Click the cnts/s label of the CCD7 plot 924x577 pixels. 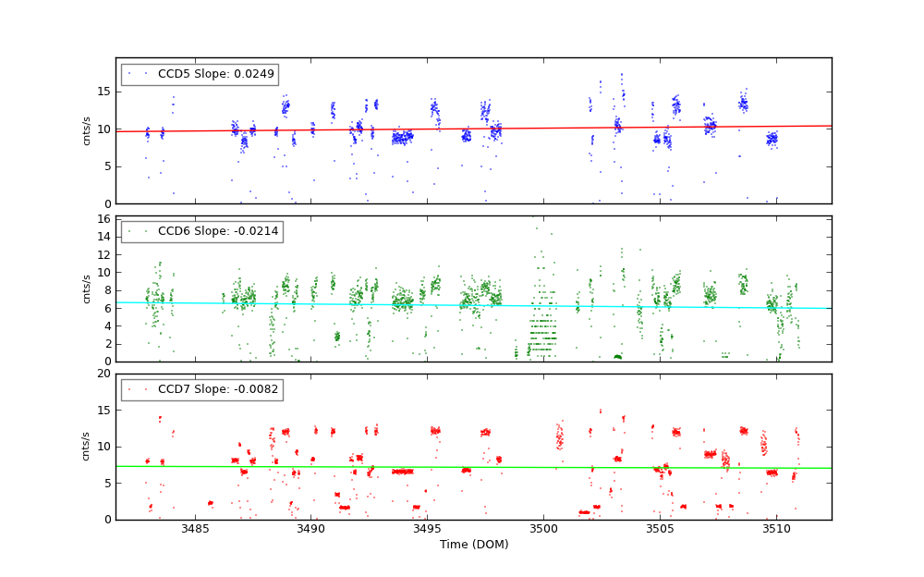point(87,446)
